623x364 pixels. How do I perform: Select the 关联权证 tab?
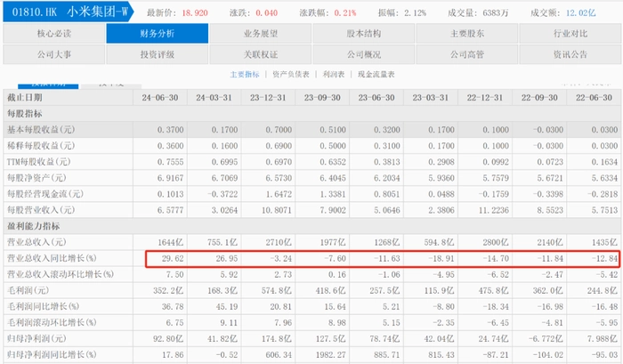pyautogui.click(x=260, y=53)
